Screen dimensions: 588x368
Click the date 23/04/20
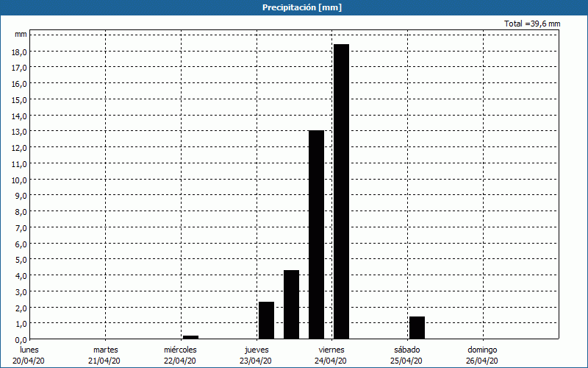point(256,361)
